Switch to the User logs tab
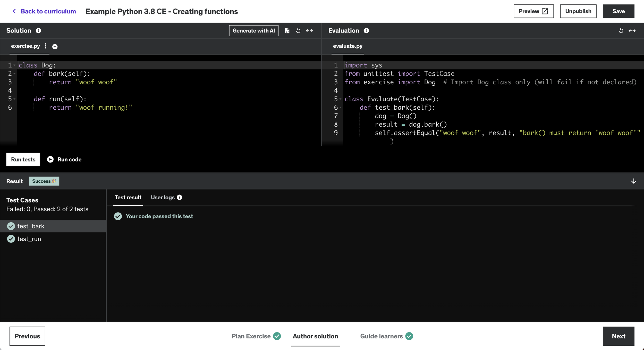The width and height of the screenshot is (644, 350). [163, 198]
